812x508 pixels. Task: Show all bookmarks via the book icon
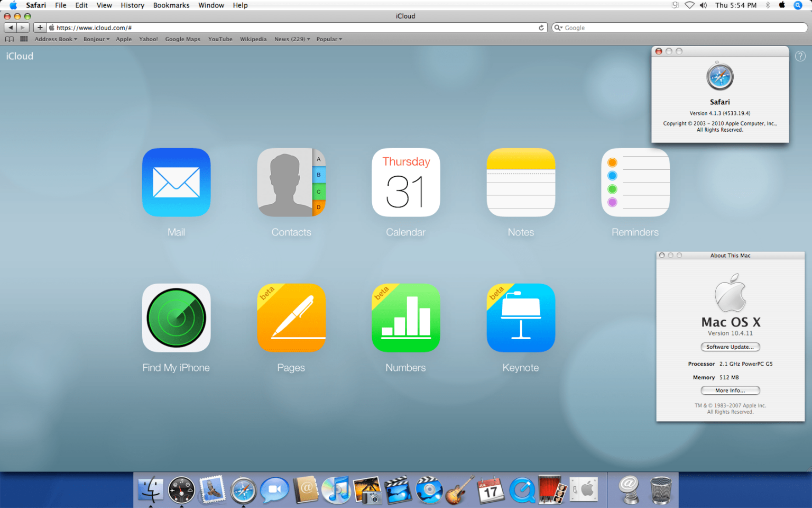point(9,39)
